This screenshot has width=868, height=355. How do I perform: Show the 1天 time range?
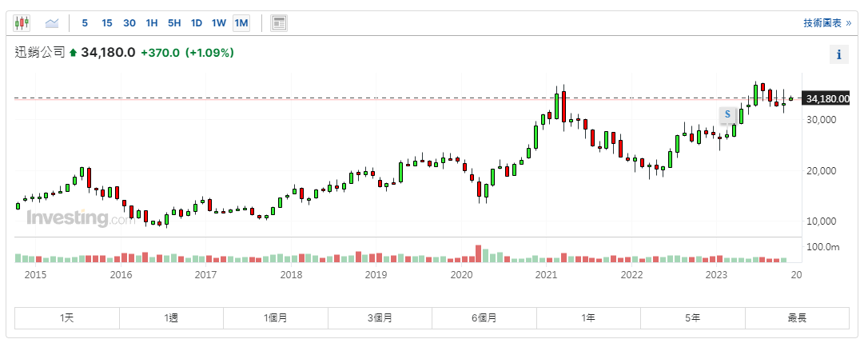(x=67, y=317)
